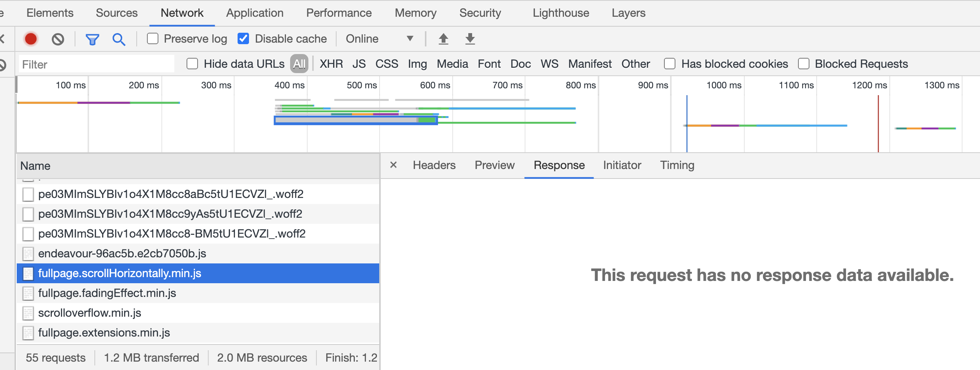Toggle the network filter bar
This screenshot has width=980, height=370.
(x=93, y=38)
